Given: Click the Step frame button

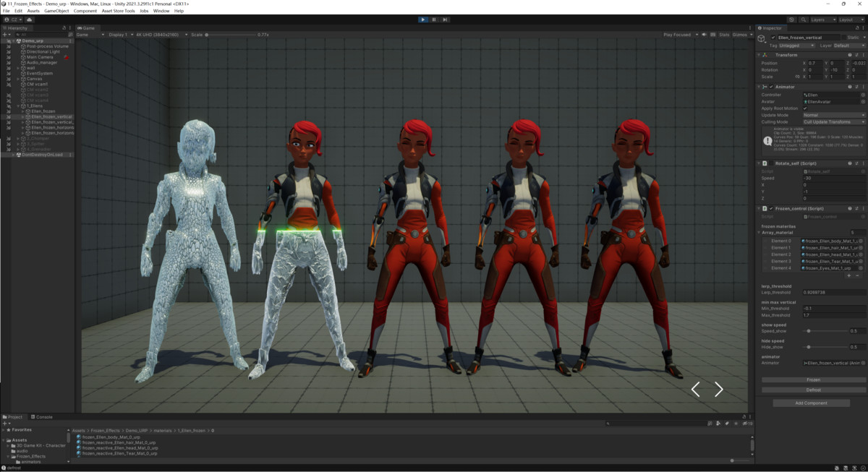Looking at the screenshot, I should pos(445,20).
